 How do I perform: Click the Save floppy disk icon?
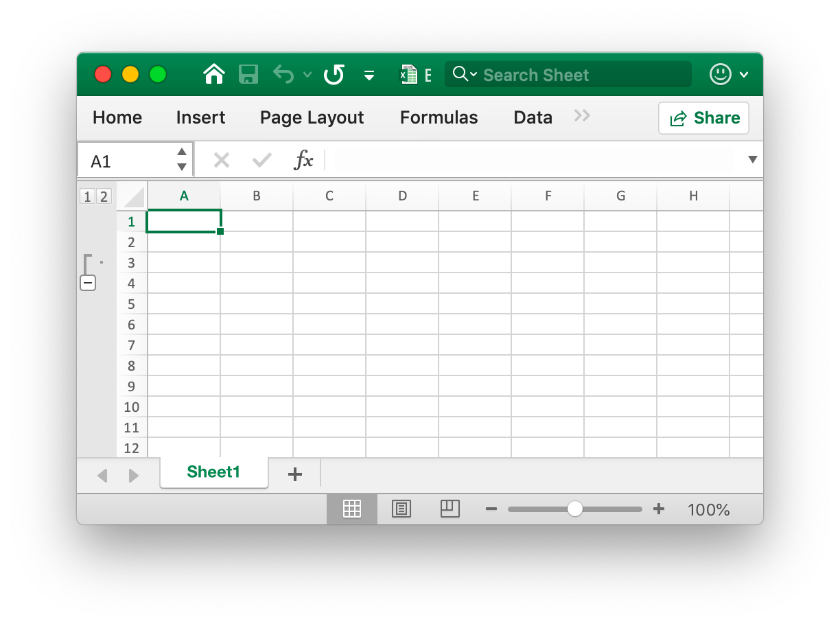click(x=248, y=74)
